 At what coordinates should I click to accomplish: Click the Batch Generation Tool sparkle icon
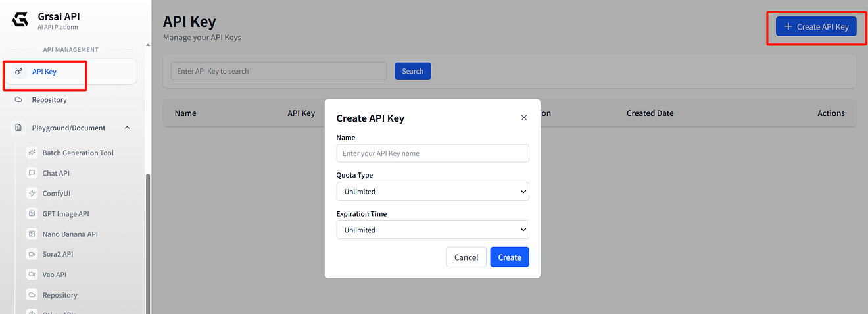click(x=32, y=153)
